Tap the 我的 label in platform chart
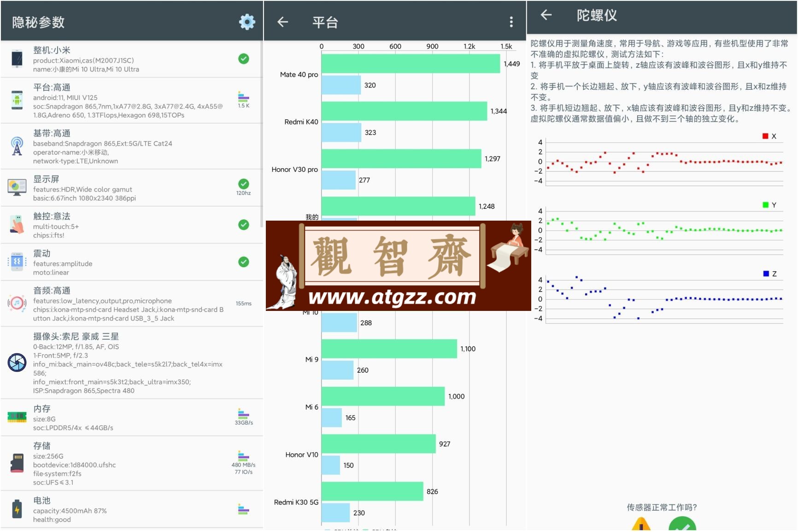 (x=312, y=216)
